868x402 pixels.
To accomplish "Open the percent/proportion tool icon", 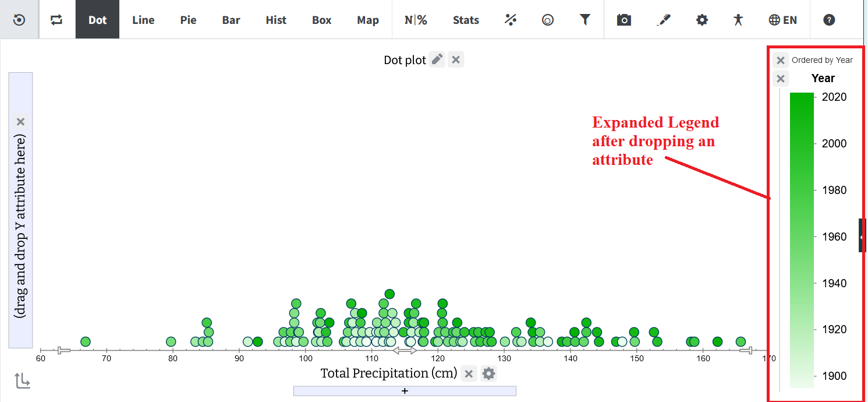I will (511, 20).
